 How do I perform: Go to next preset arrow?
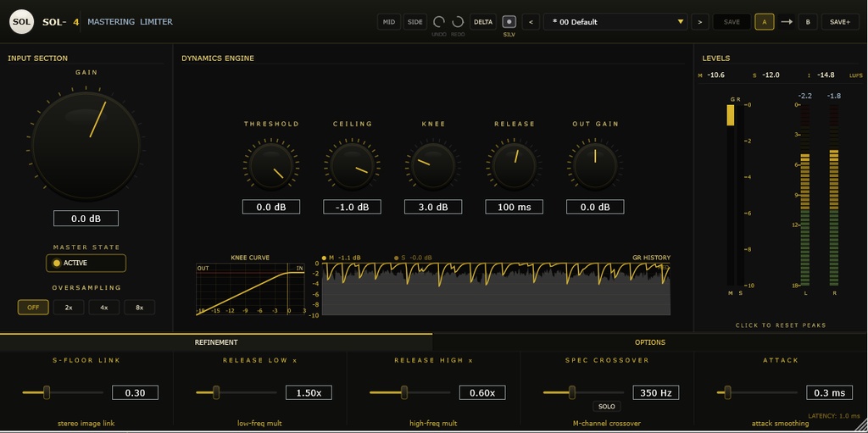click(700, 22)
